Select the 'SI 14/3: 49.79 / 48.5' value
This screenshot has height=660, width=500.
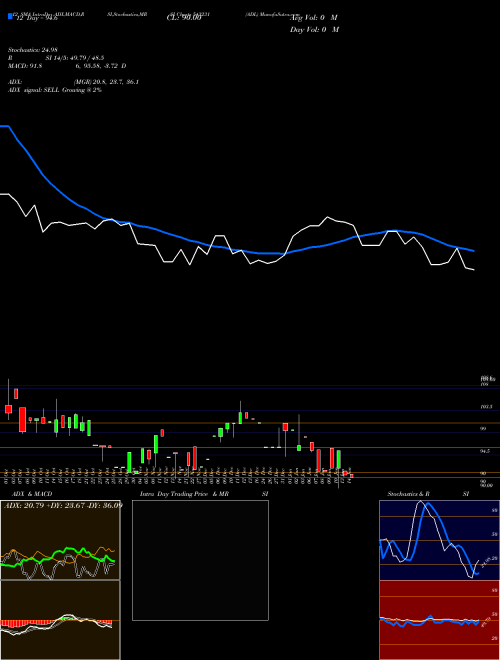pyautogui.click(x=75, y=58)
